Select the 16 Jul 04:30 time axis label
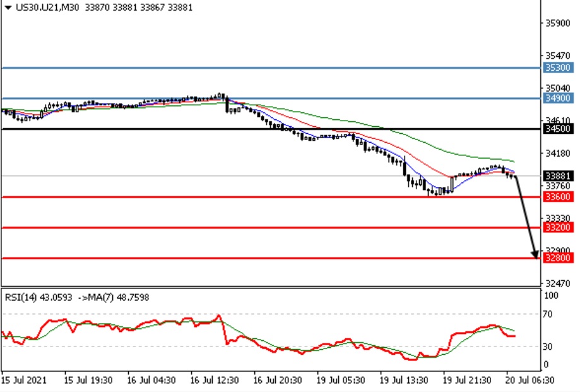The width and height of the screenshot is (580, 392). [151, 381]
